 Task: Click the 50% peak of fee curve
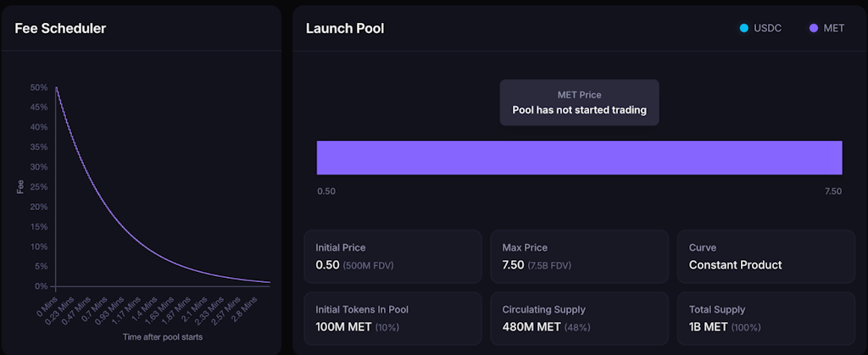[x=57, y=88]
